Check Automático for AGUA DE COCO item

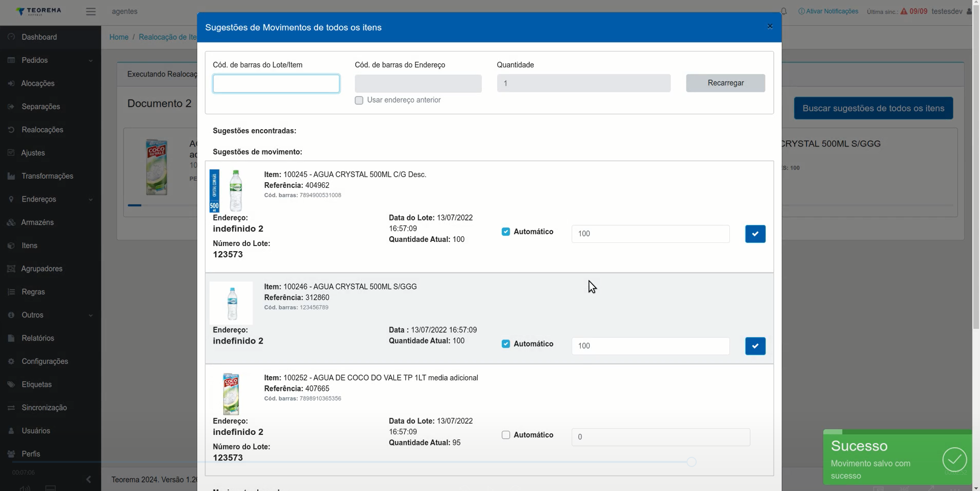(506, 435)
